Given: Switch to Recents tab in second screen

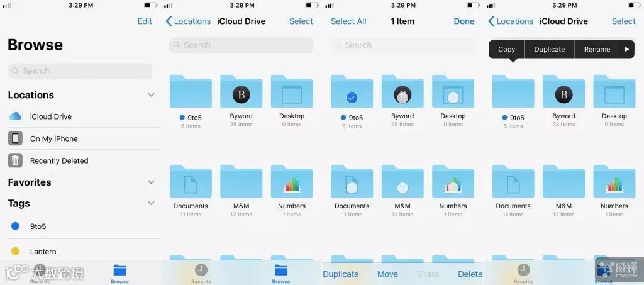Looking at the screenshot, I should (x=201, y=274).
